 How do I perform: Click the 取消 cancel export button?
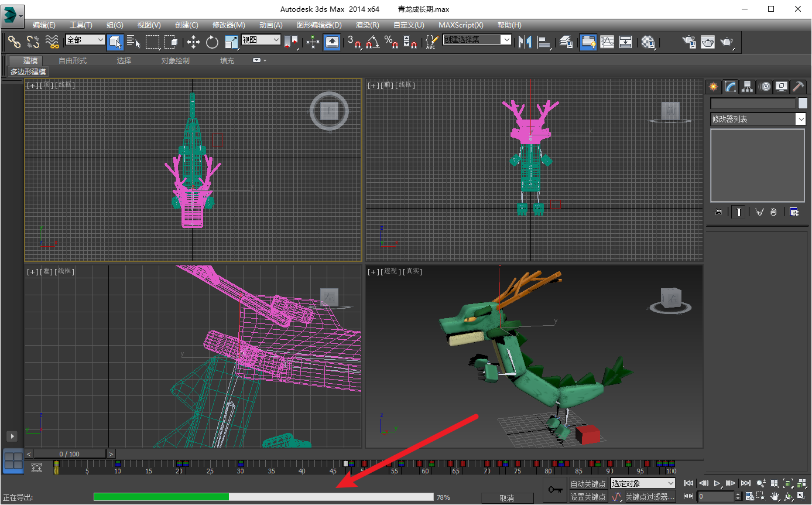click(x=507, y=498)
